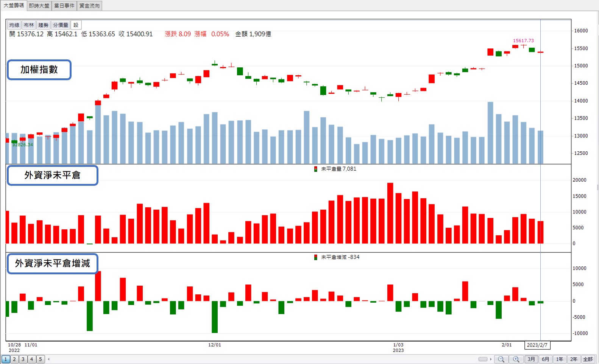Click the horizontal scrollbar thumb at bottom

(x=483, y=359)
